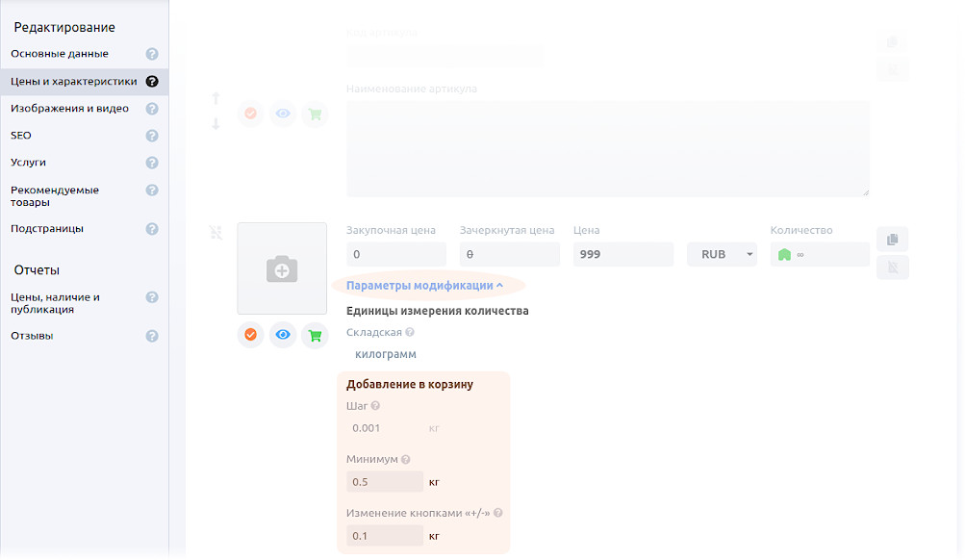Image resolution: width=965 pixels, height=560 pixels.
Task: Click help icon beside Минимум label
Action: click(x=406, y=460)
